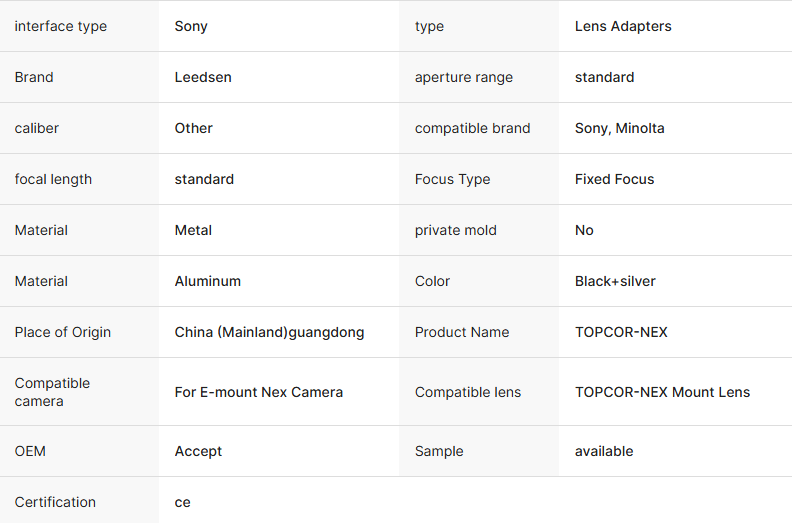The image size is (792, 523).
Task: Select the 'caliber' label cell
Action: 37,128
